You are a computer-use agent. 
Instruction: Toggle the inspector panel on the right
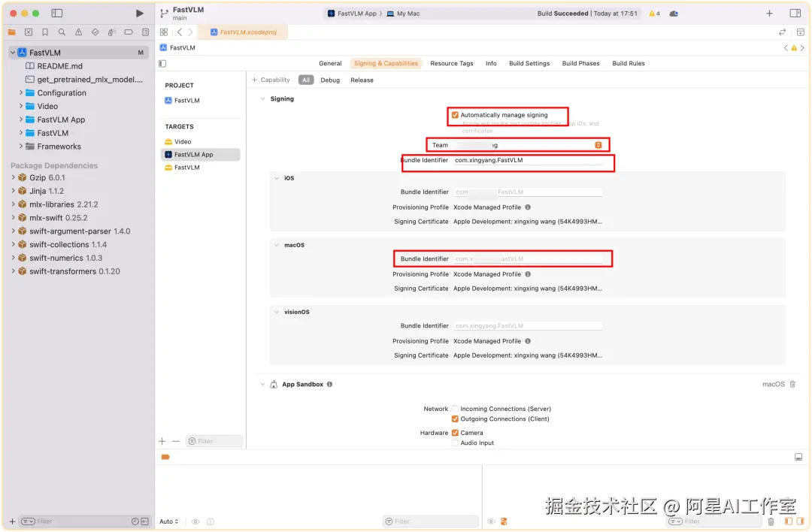795,14
